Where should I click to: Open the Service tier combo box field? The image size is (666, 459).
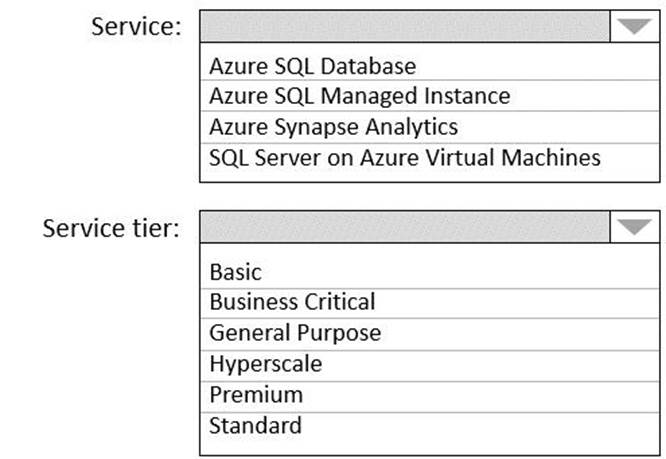[405, 227]
